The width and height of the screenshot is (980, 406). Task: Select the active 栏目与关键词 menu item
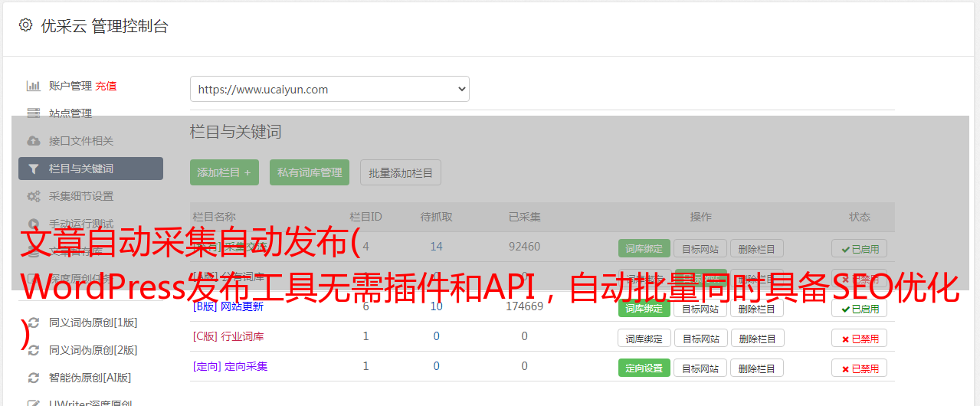pyautogui.click(x=90, y=169)
